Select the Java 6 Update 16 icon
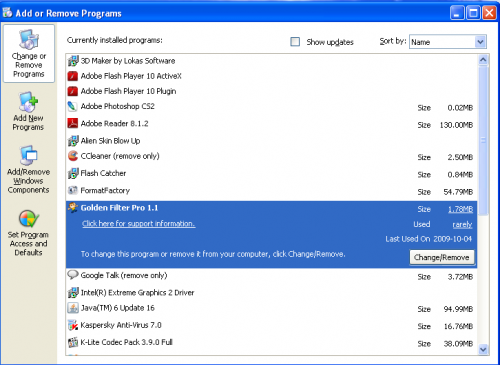Viewport: 500px width, 365px height. 73,308
